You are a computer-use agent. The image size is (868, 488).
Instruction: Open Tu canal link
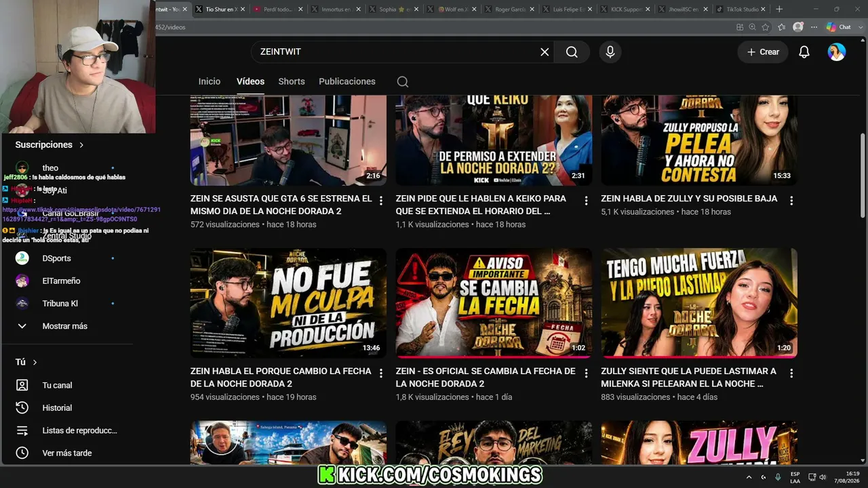57,385
